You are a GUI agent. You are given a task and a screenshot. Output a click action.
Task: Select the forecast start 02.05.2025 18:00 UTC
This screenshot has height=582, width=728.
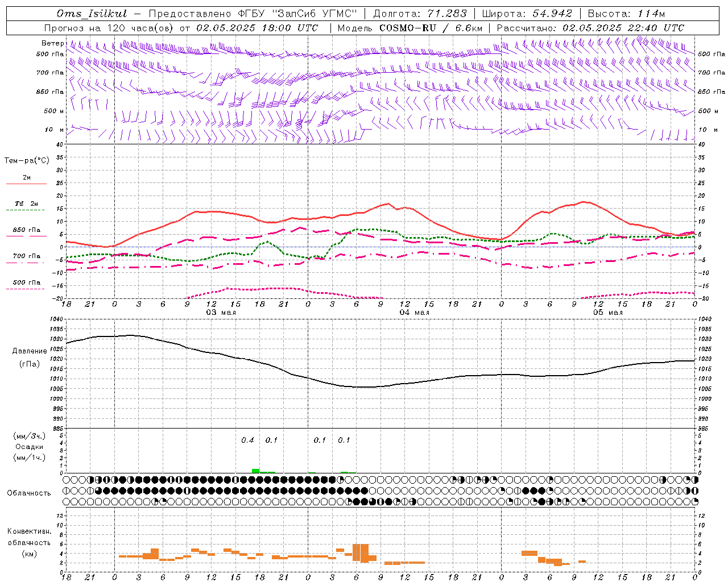(x=257, y=28)
